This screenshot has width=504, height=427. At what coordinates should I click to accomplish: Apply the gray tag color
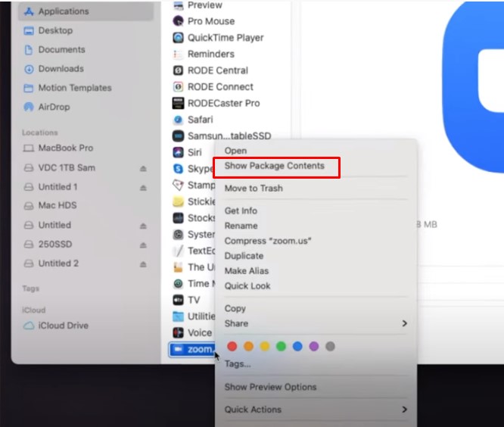tap(331, 347)
